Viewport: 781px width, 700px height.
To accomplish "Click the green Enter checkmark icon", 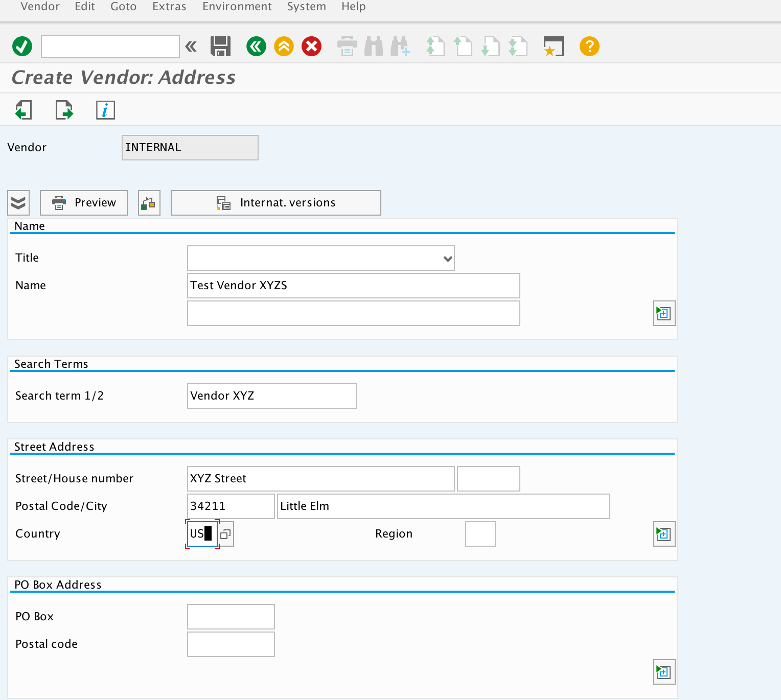I will [22, 46].
